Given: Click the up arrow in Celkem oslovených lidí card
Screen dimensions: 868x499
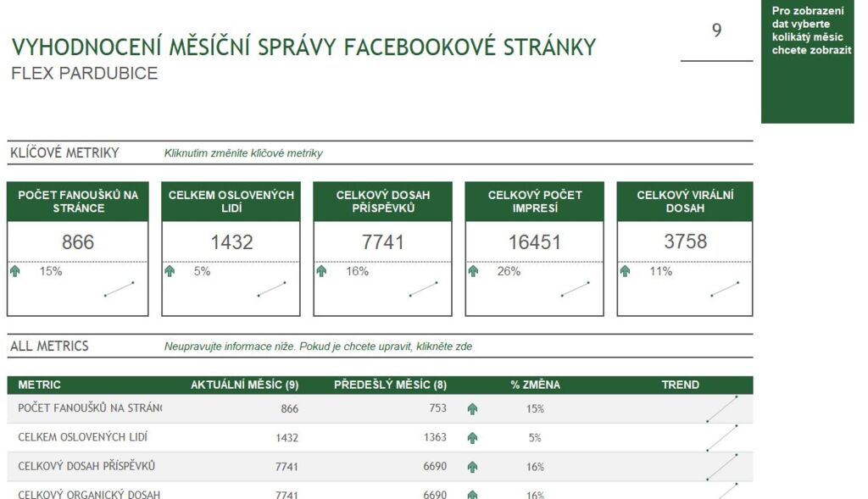Looking at the screenshot, I should coord(170,272).
